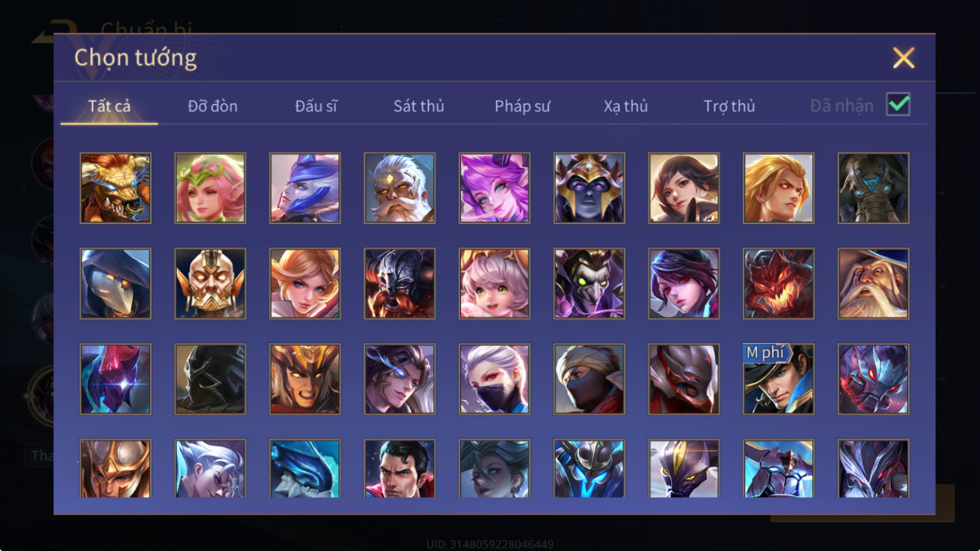The image size is (980, 551).
Task: Pick the wizard with grey hat portrait
Action: (873, 283)
